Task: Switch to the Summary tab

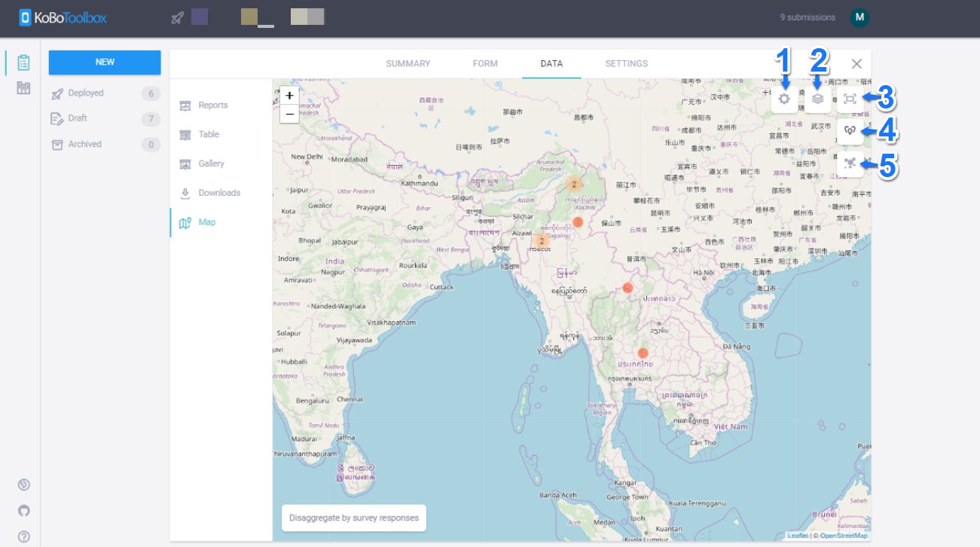Action: [408, 64]
